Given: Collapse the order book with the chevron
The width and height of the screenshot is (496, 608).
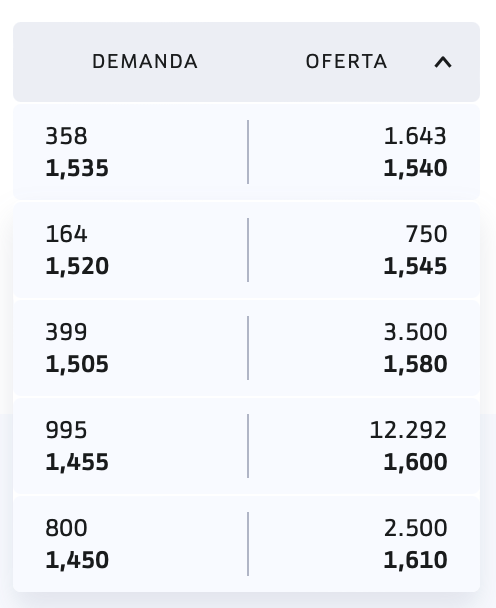Looking at the screenshot, I should 443,62.
